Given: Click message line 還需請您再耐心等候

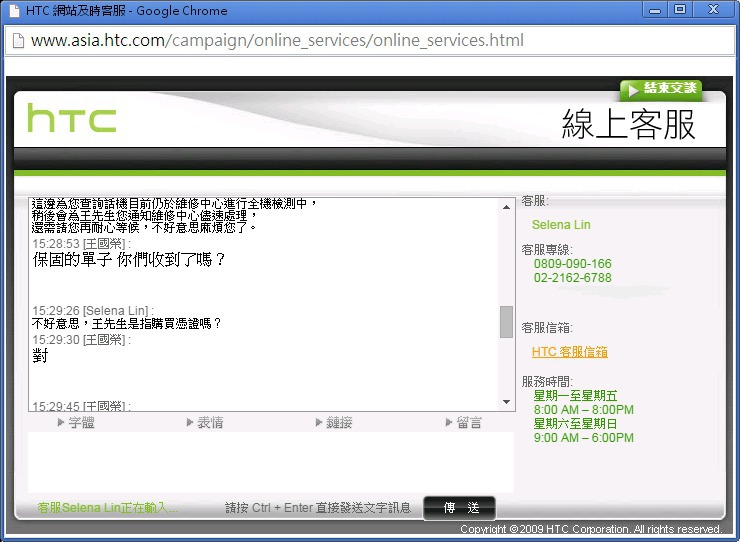Looking at the screenshot, I should pyautogui.click(x=144, y=228).
